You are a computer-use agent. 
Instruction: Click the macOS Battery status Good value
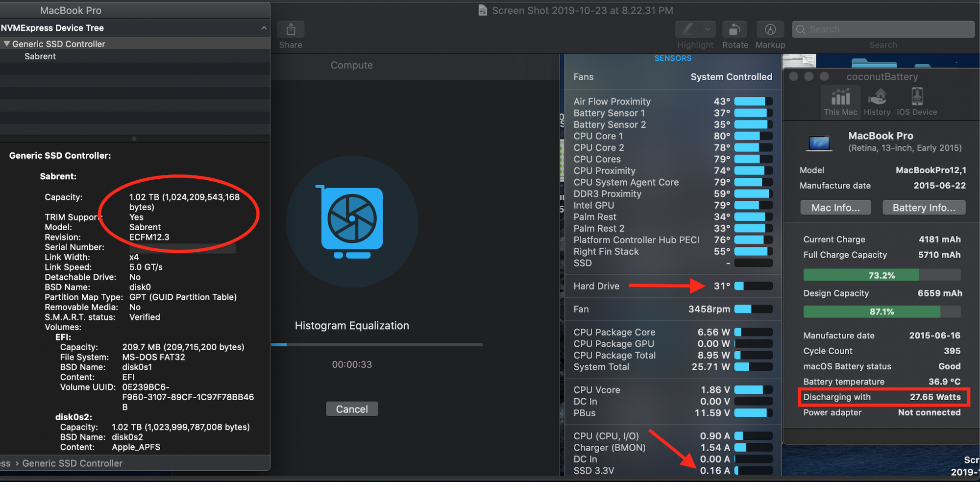point(950,366)
